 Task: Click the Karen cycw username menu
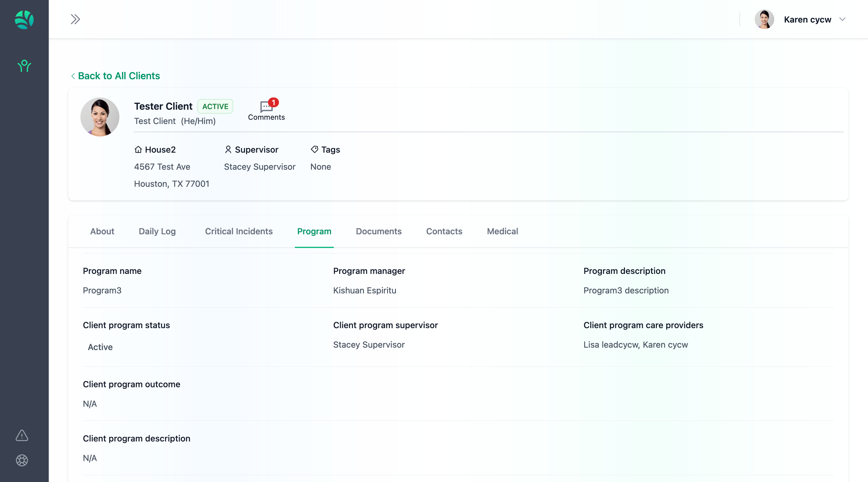[807, 19]
